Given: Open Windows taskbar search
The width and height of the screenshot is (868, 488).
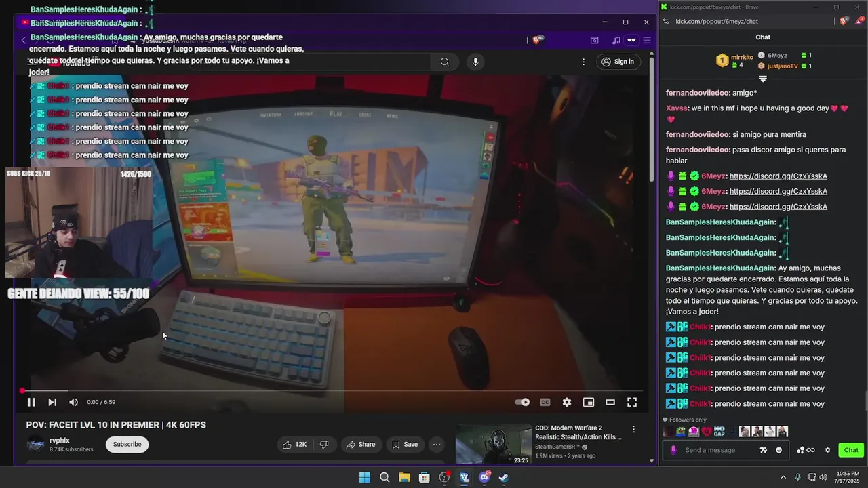Looking at the screenshot, I should [x=384, y=477].
